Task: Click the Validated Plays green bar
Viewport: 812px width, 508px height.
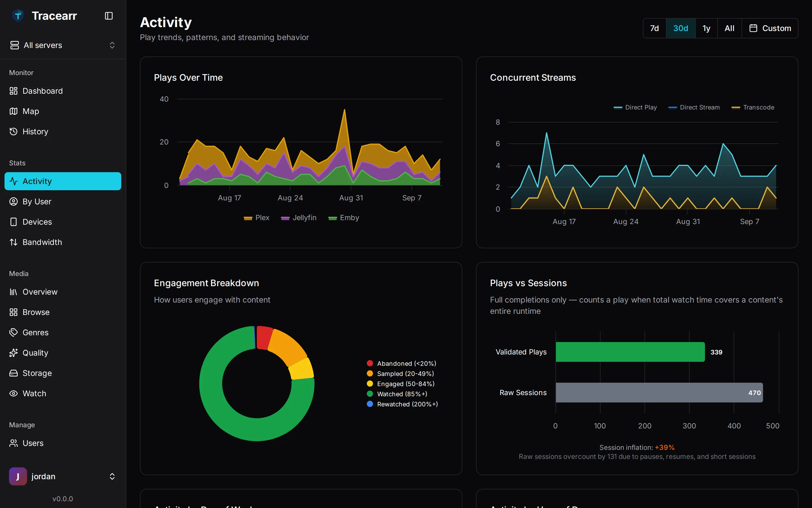Action: (630, 352)
